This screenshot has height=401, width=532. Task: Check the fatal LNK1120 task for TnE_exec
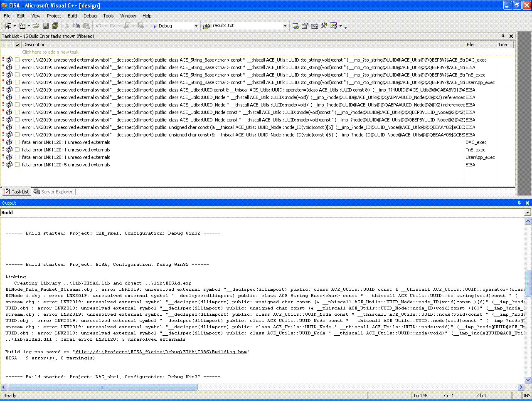(x=17, y=150)
